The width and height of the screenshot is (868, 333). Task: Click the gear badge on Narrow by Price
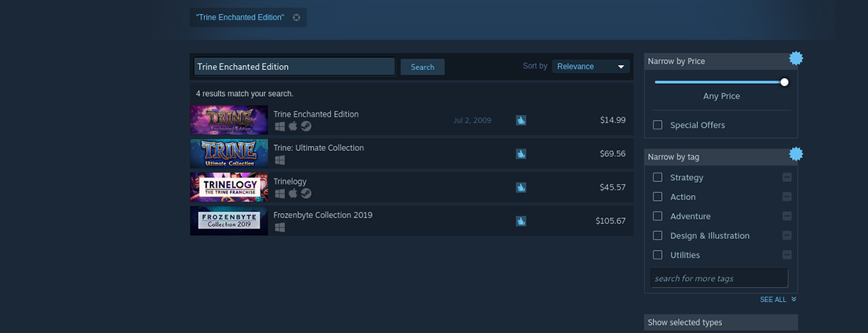click(x=796, y=59)
